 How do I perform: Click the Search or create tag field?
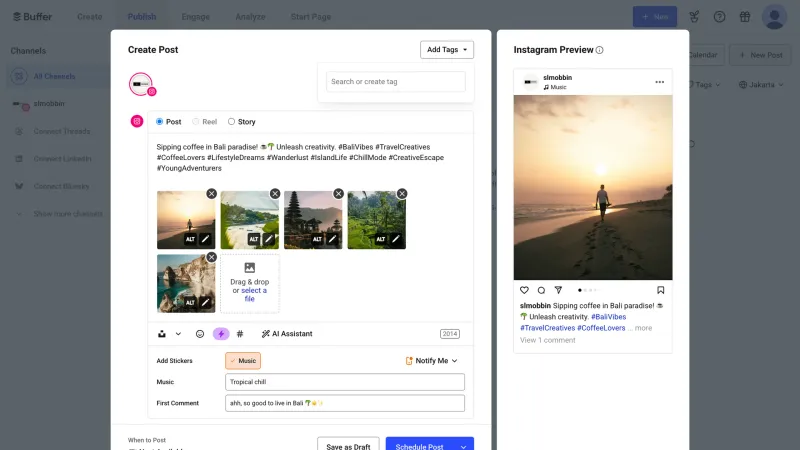[x=395, y=82]
